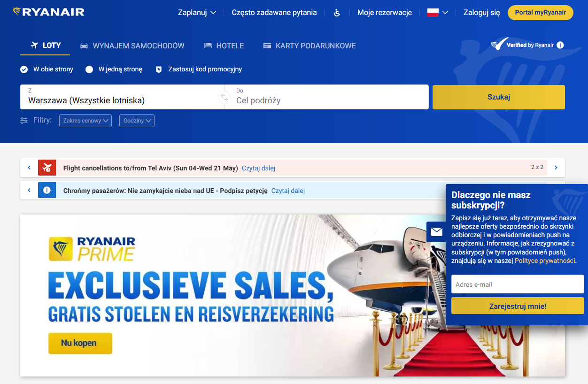Switch to the Wynajem samochodów tab
Image resolution: width=588 pixels, height=384 pixels.
tap(132, 46)
